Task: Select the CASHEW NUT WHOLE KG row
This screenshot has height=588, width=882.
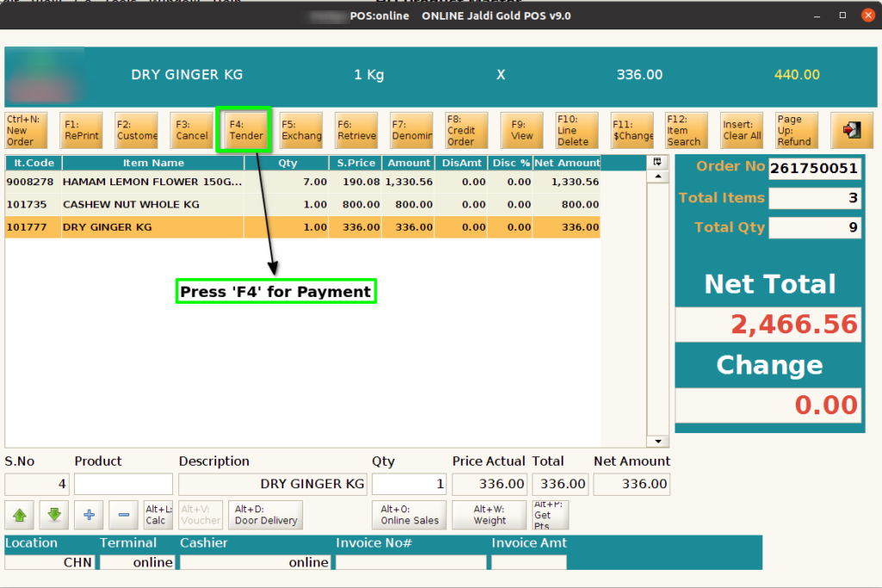Action: click(x=302, y=205)
